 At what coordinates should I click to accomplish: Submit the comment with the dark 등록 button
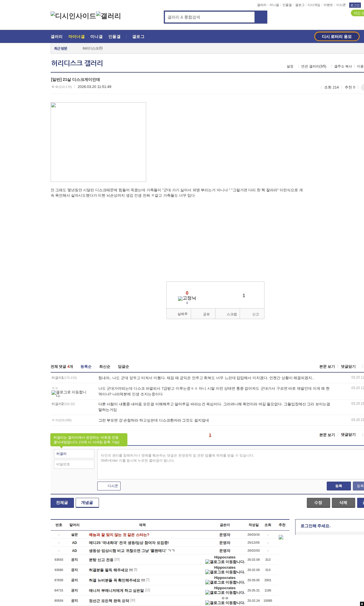(x=339, y=486)
